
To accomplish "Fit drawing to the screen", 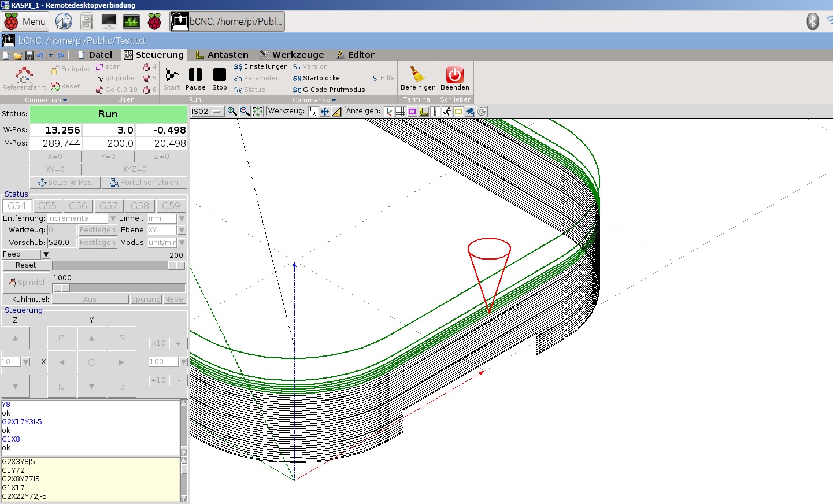I will [x=258, y=111].
